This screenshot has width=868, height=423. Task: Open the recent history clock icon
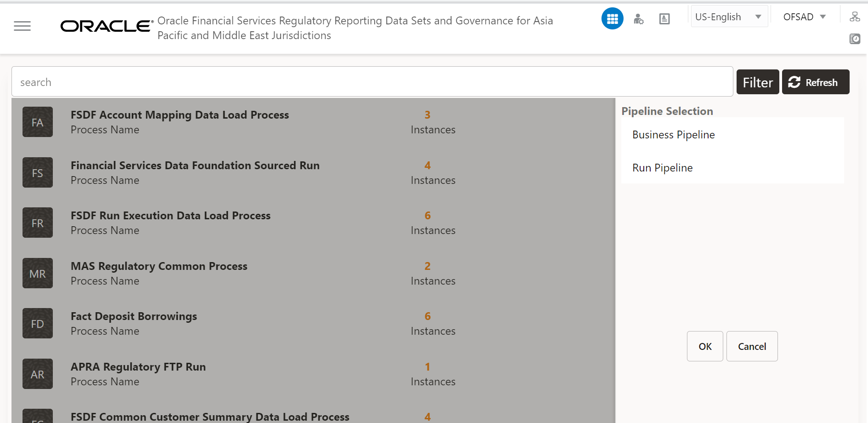pos(855,39)
